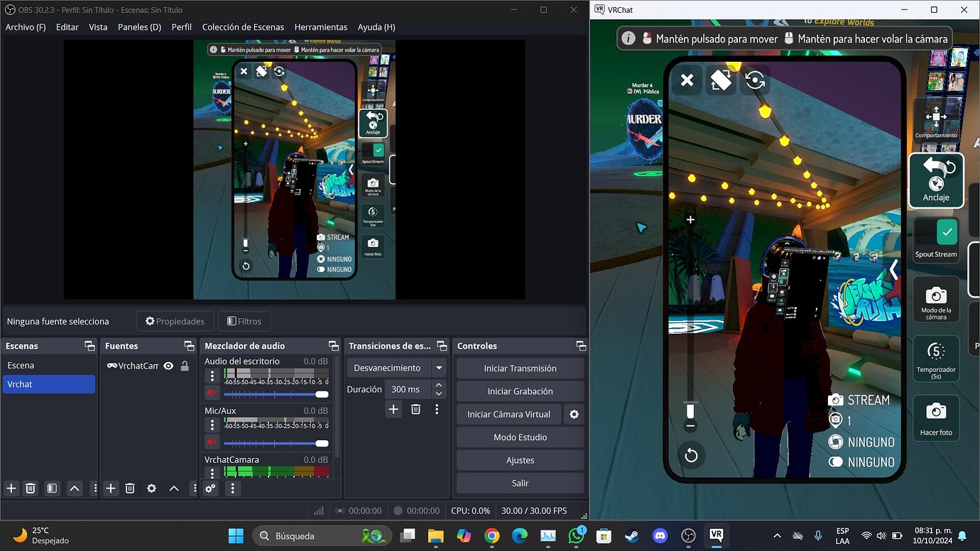Open advanced audio properties gear in the mixer
This screenshot has width=980, height=551.
210,488
